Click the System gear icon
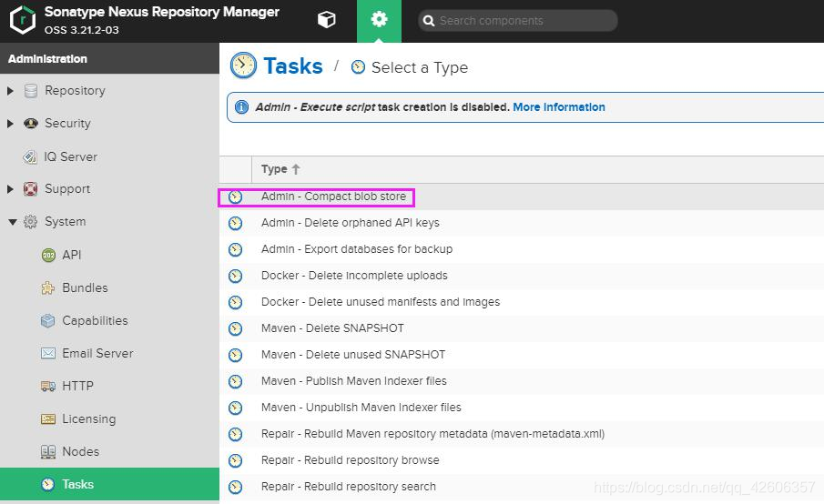The width and height of the screenshot is (824, 504). [30, 222]
